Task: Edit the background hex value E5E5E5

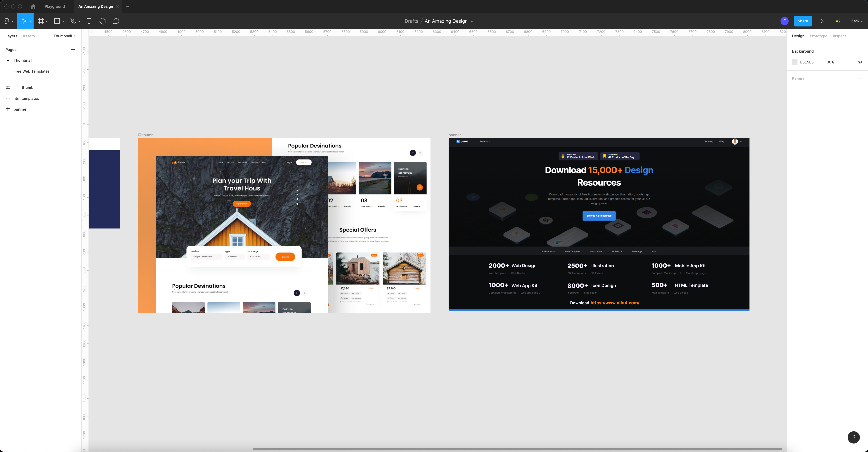Action: tap(807, 62)
